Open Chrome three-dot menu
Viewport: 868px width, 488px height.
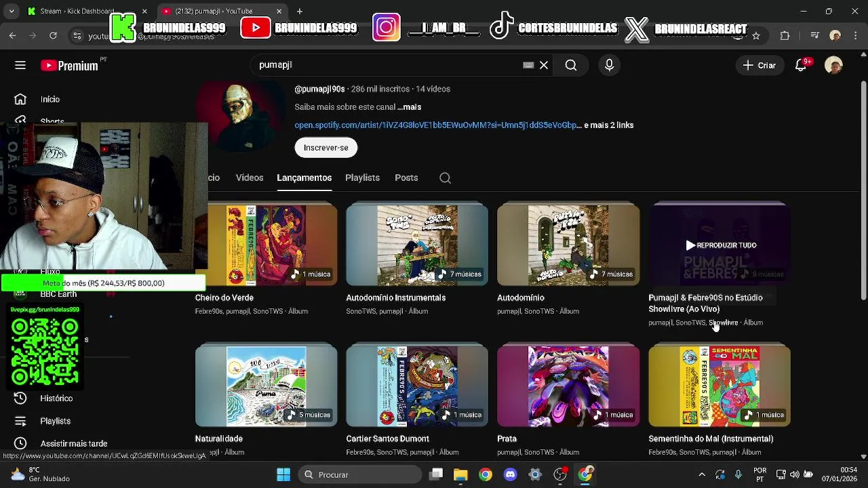tap(855, 35)
